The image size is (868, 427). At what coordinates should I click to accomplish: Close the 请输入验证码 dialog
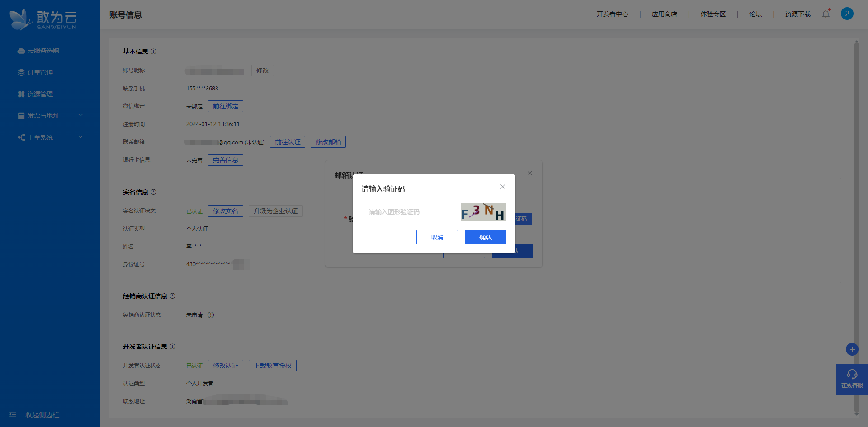(503, 187)
